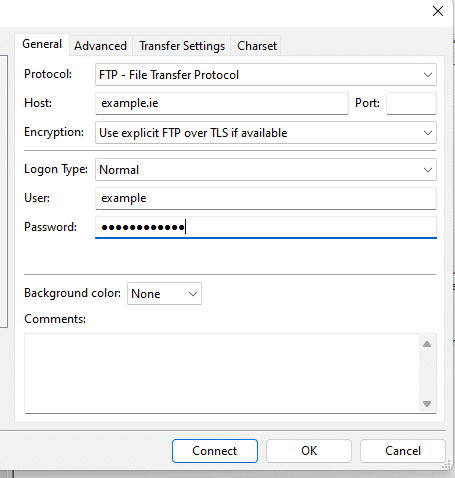Switch to the Advanced tab
The width and height of the screenshot is (455, 478).
100,46
